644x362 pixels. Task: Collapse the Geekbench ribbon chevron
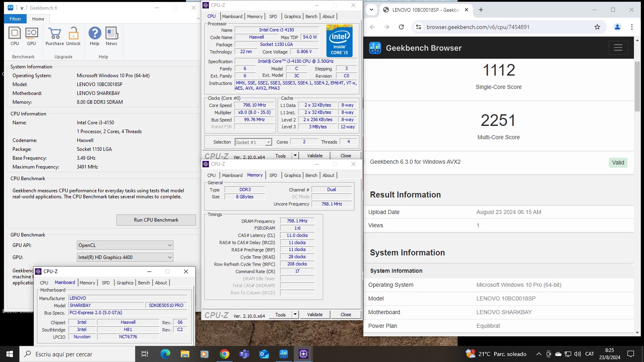point(198,19)
